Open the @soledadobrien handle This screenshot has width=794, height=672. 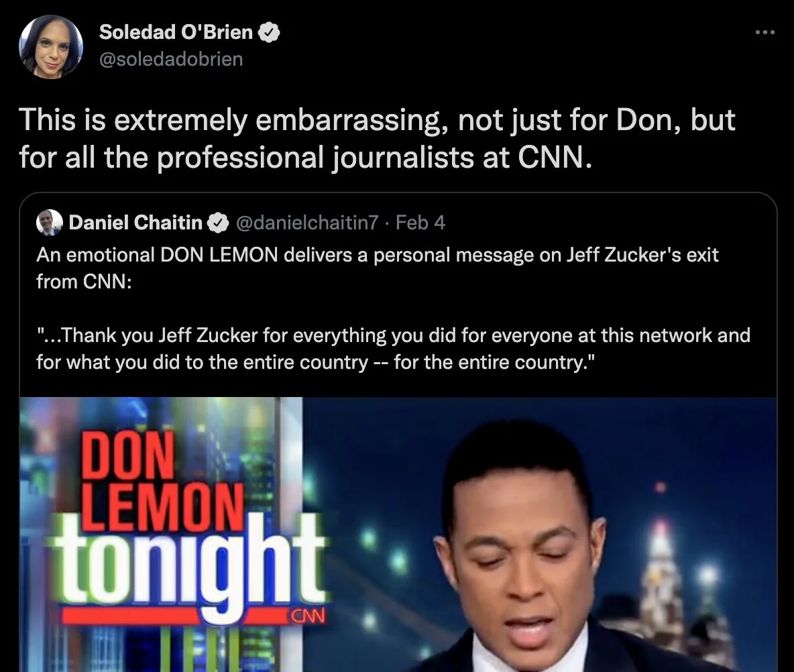click(x=171, y=59)
